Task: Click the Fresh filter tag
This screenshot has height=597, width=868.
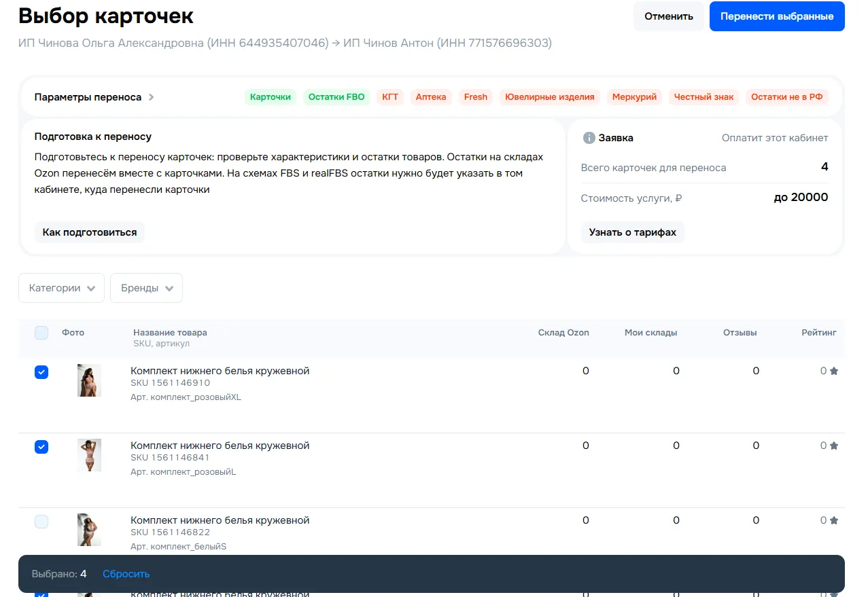Action: [x=475, y=96]
